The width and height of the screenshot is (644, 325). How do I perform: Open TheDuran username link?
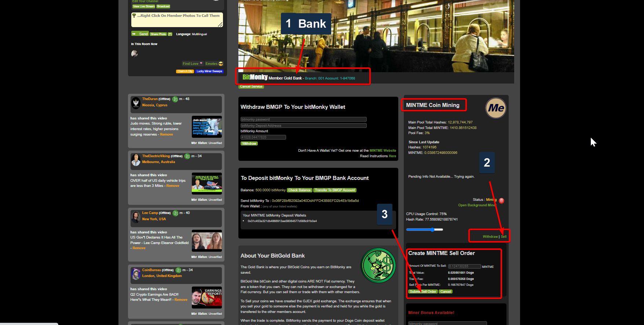pos(150,99)
